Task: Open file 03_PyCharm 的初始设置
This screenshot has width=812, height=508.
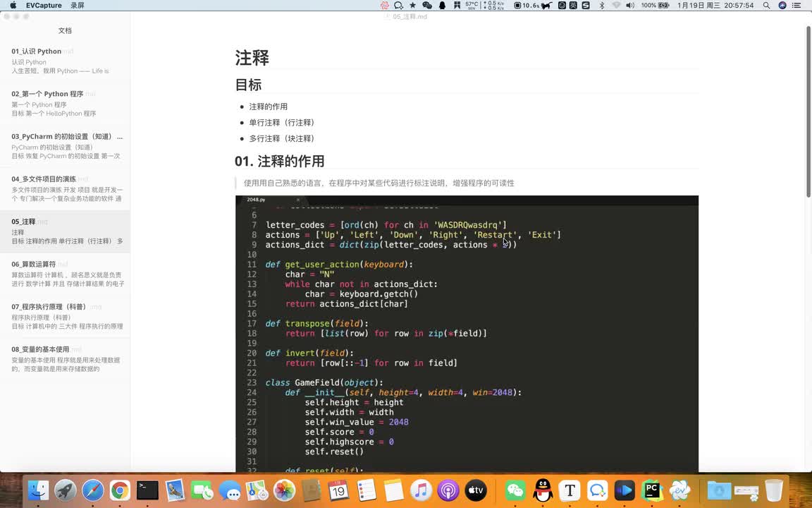Action: point(66,146)
